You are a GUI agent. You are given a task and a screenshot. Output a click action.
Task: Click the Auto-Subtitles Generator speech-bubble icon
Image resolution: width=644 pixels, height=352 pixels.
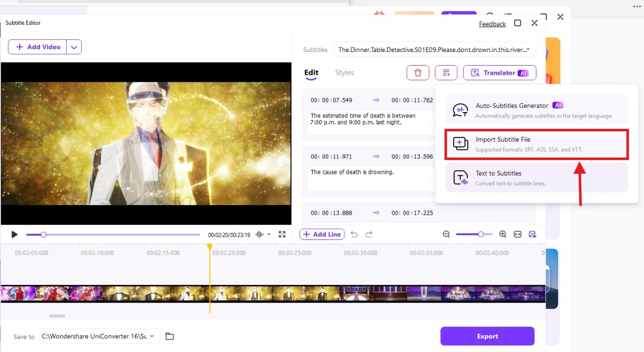460,110
